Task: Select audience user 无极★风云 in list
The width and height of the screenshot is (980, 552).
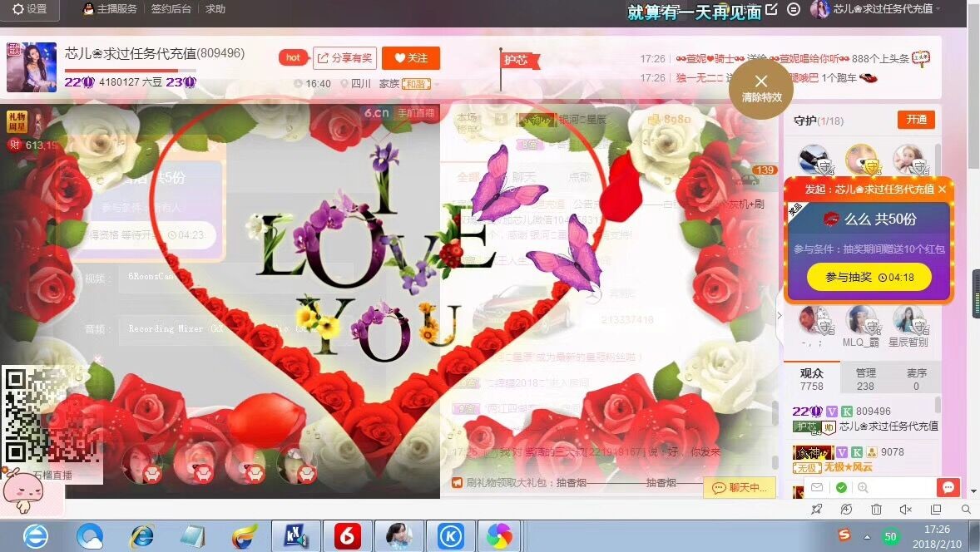Action: coord(865,459)
